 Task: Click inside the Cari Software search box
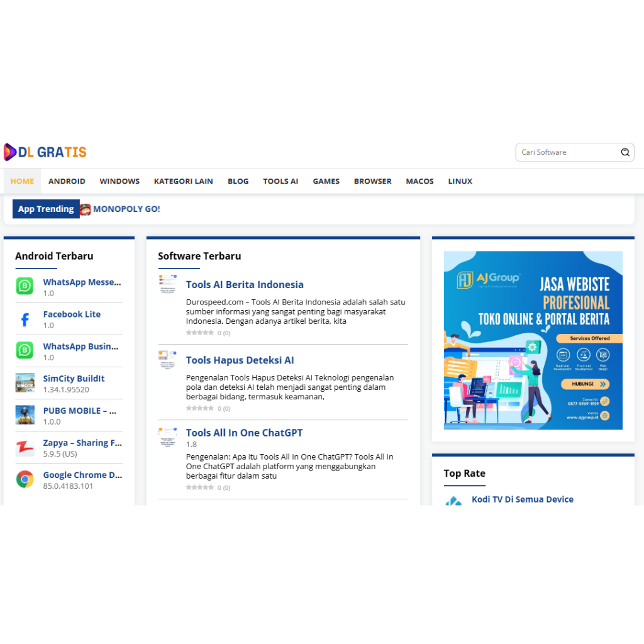pos(566,152)
